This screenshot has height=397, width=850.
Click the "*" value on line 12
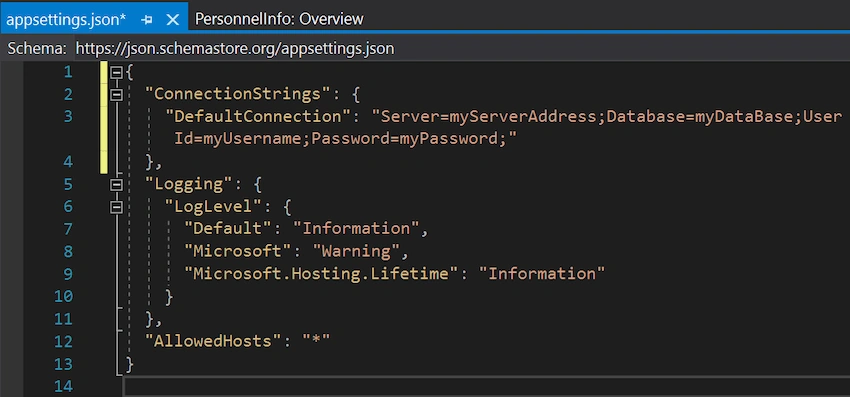coord(317,341)
